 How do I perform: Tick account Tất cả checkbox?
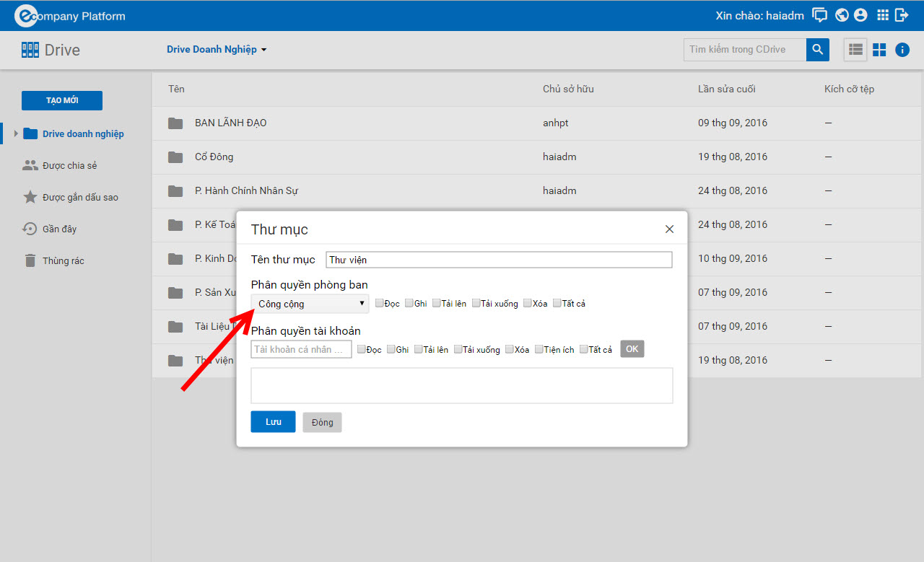point(584,349)
